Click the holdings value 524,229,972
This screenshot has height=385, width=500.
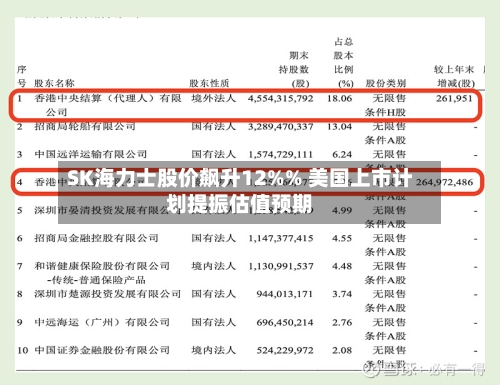(x=285, y=351)
